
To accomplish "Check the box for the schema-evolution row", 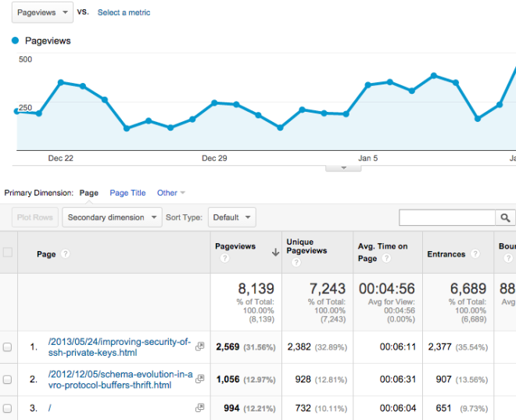I will tap(7, 379).
